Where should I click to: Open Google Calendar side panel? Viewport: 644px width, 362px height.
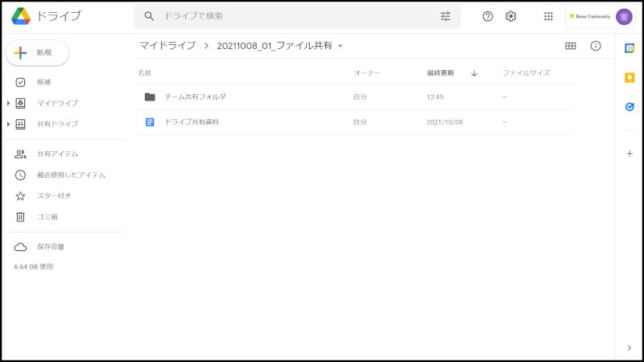[x=630, y=48]
